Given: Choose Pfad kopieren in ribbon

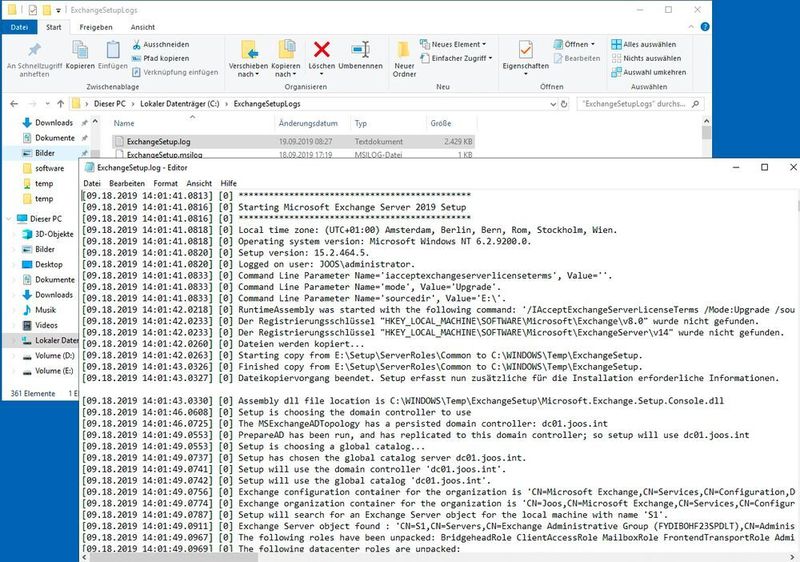Looking at the screenshot, I should pos(161,58).
